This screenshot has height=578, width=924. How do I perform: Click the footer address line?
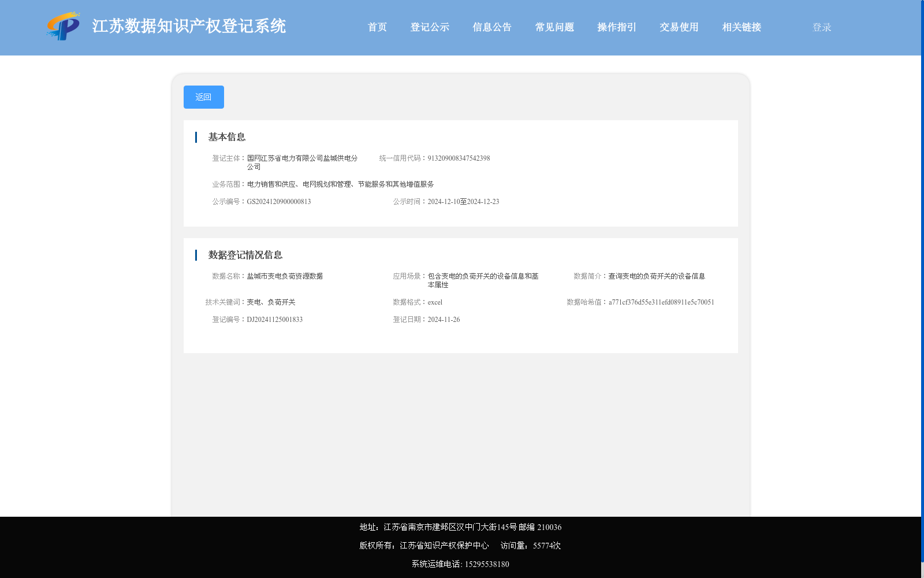(460, 527)
